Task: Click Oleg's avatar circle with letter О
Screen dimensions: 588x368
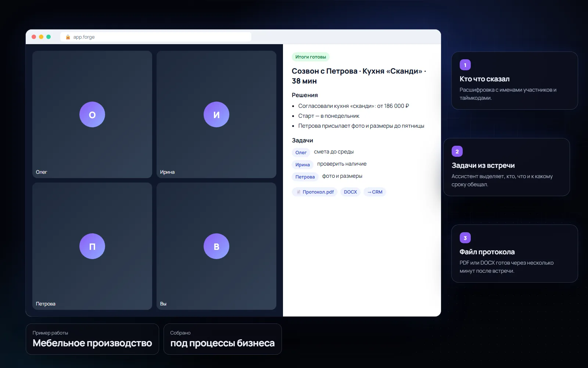Action: tap(92, 114)
